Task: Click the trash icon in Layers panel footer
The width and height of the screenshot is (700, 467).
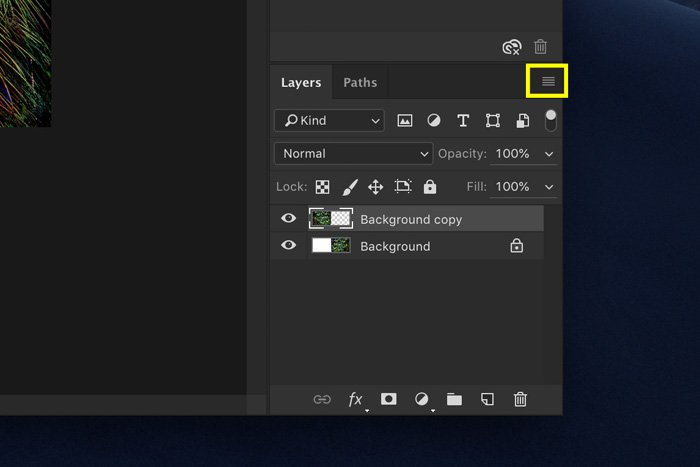Action: pyautogui.click(x=520, y=399)
